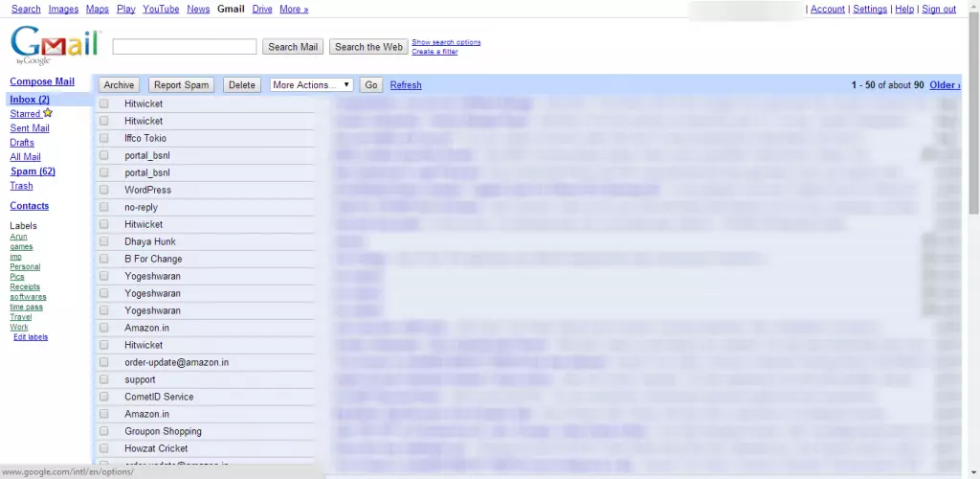Check the support email checkbox
The width and height of the screenshot is (980, 479).
(103, 379)
